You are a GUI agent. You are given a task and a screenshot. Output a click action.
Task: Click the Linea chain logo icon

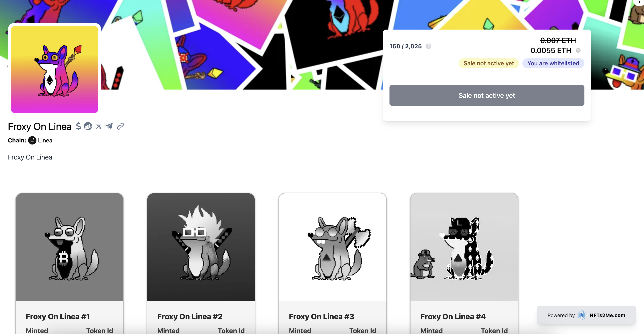point(32,141)
